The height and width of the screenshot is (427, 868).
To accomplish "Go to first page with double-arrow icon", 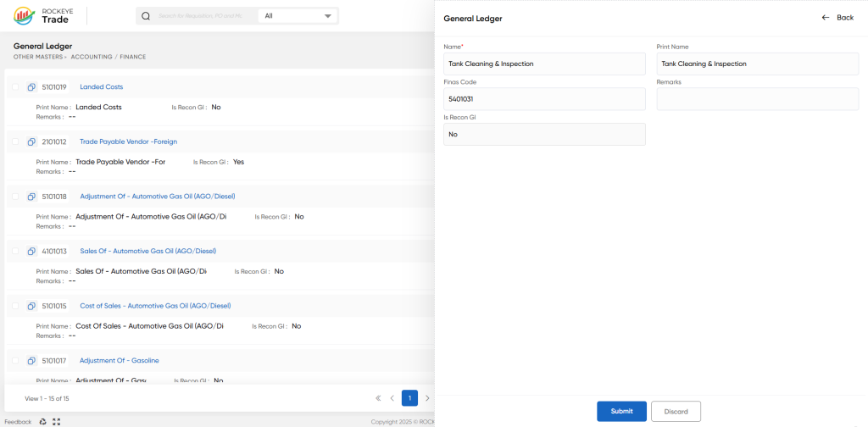I will (378, 398).
